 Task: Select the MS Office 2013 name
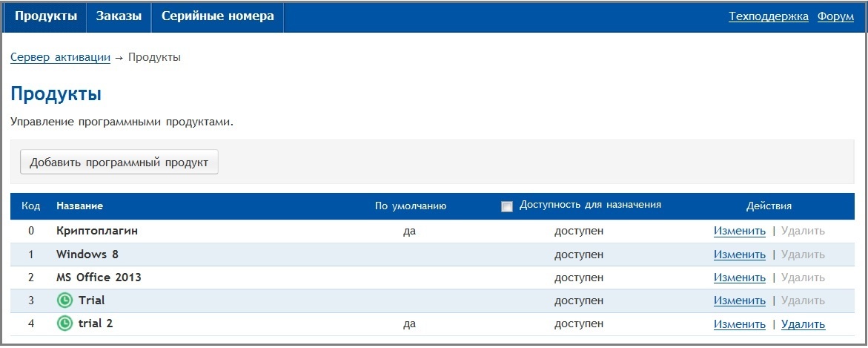point(99,278)
